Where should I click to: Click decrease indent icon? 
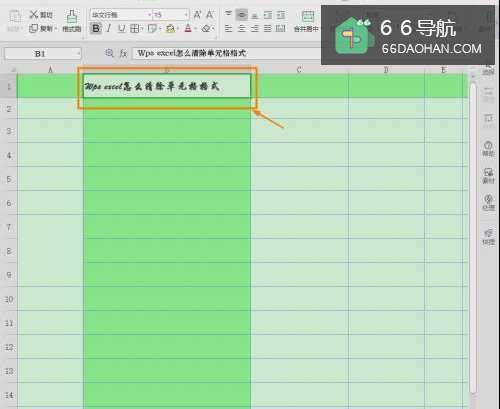(x=268, y=15)
